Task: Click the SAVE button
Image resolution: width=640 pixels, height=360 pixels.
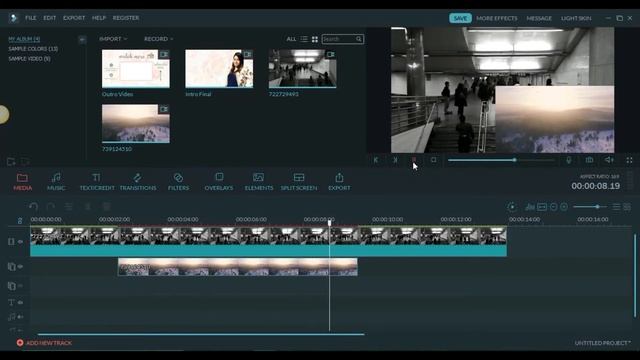Action: [x=460, y=18]
